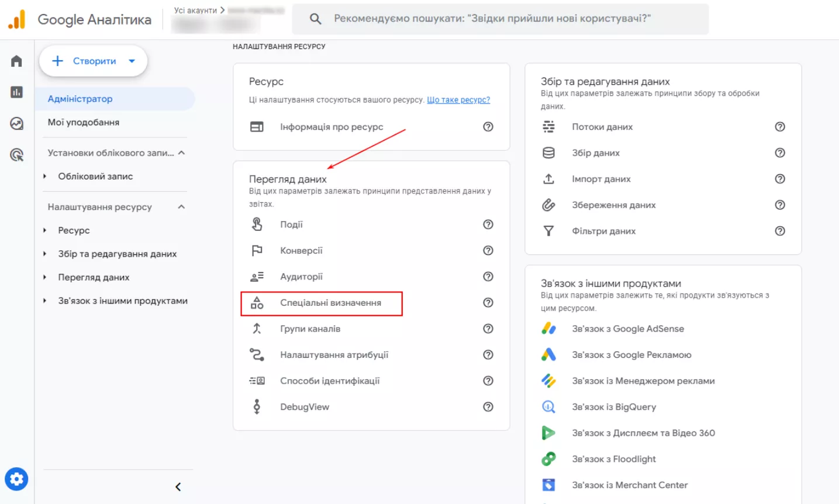
Task: Click the blue Admin gear icon
Action: 16,479
